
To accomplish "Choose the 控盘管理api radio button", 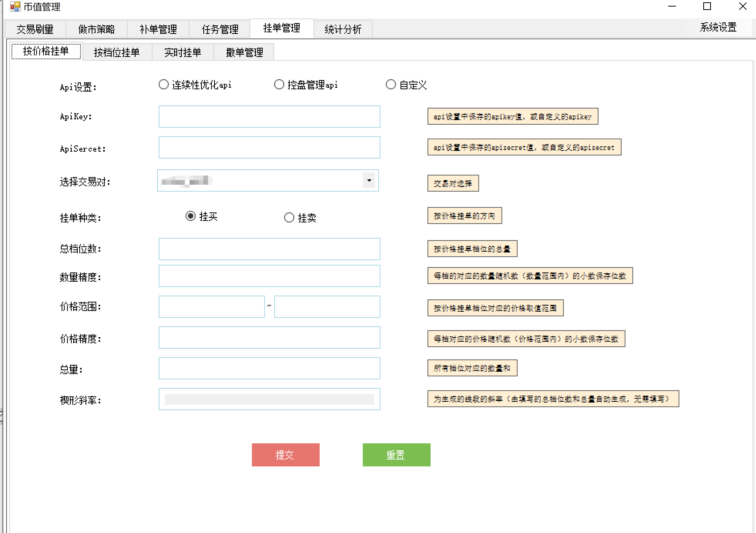I will (x=279, y=85).
